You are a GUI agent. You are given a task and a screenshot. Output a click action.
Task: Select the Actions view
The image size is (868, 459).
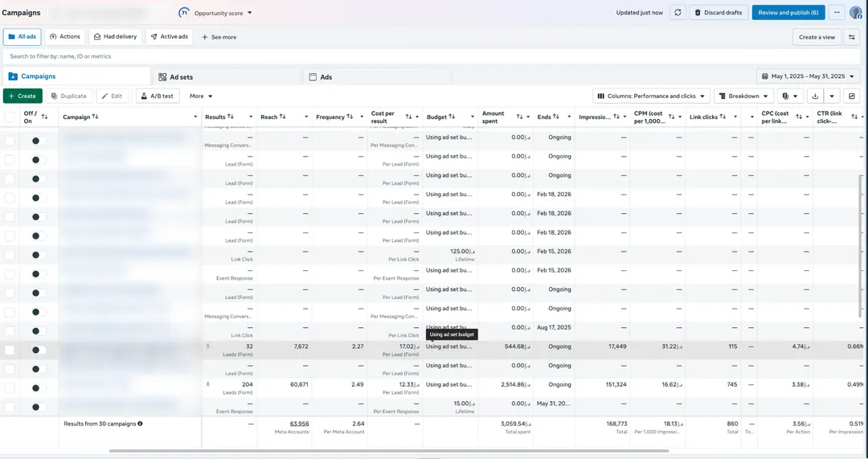[65, 37]
